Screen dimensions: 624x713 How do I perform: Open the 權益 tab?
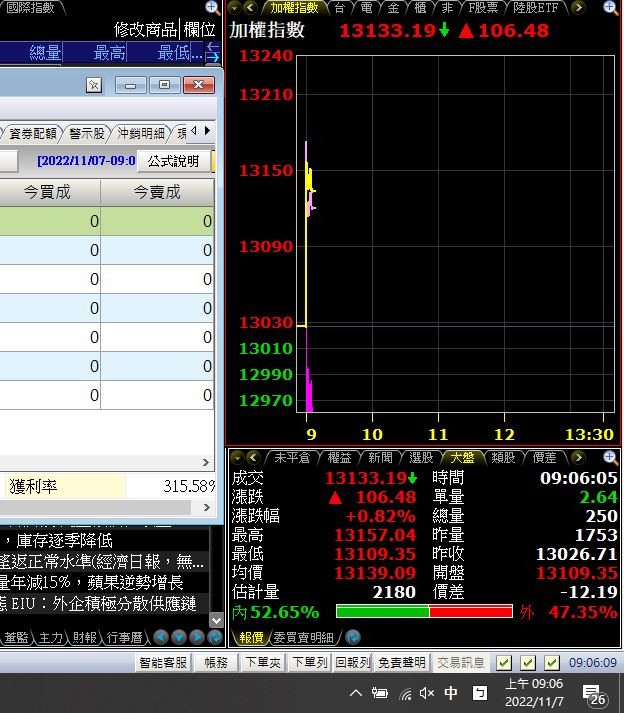point(339,457)
